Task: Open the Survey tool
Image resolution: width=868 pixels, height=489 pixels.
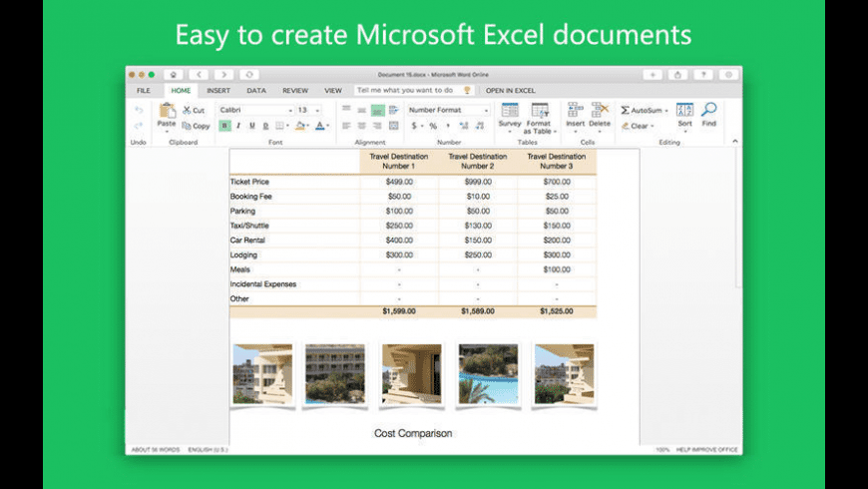Action: click(509, 112)
